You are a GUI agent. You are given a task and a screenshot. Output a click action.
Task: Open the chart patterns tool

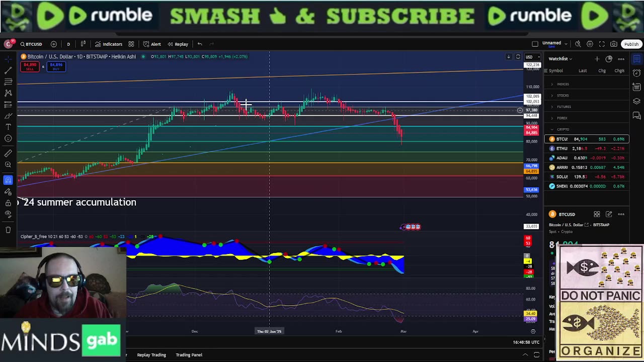pyautogui.click(x=8, y=93)
